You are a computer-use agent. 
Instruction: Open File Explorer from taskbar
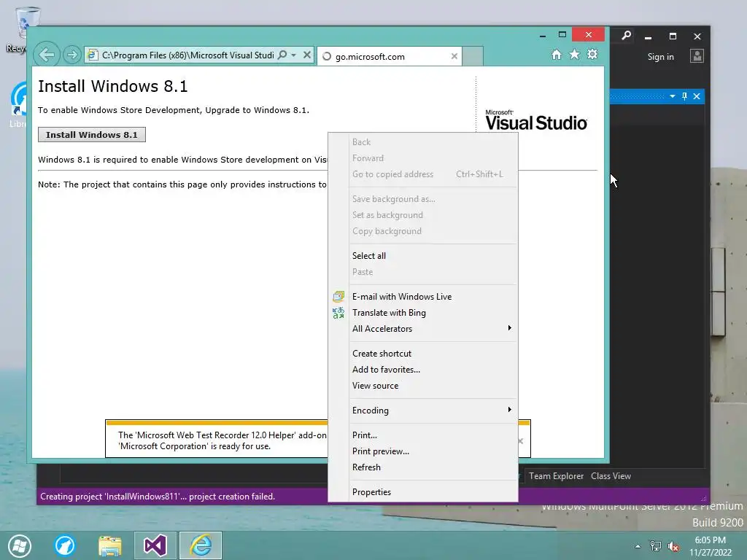pos(110,545)
